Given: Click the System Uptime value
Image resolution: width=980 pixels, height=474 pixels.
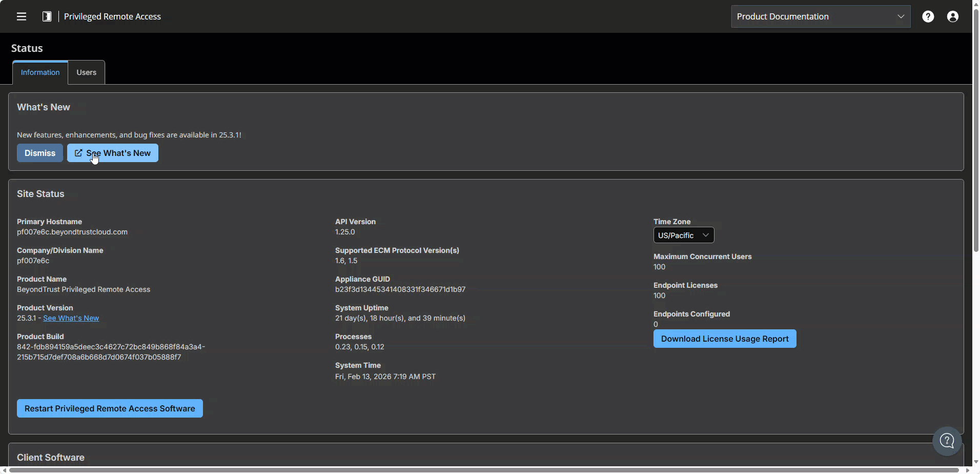Looking at the screenshot, I should [x=400, y=318].
